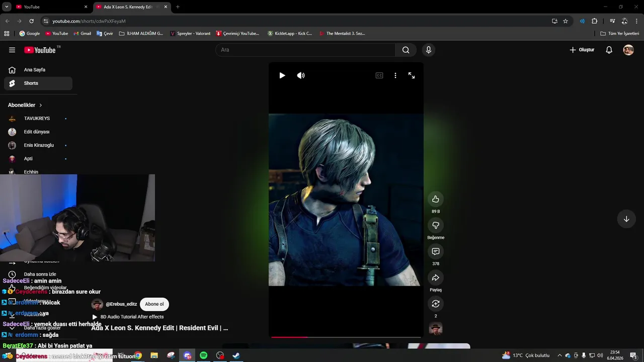Open the Chrome profile avatar
The height and width of the screenshot is (362, 644).
[x=624, y=21]
